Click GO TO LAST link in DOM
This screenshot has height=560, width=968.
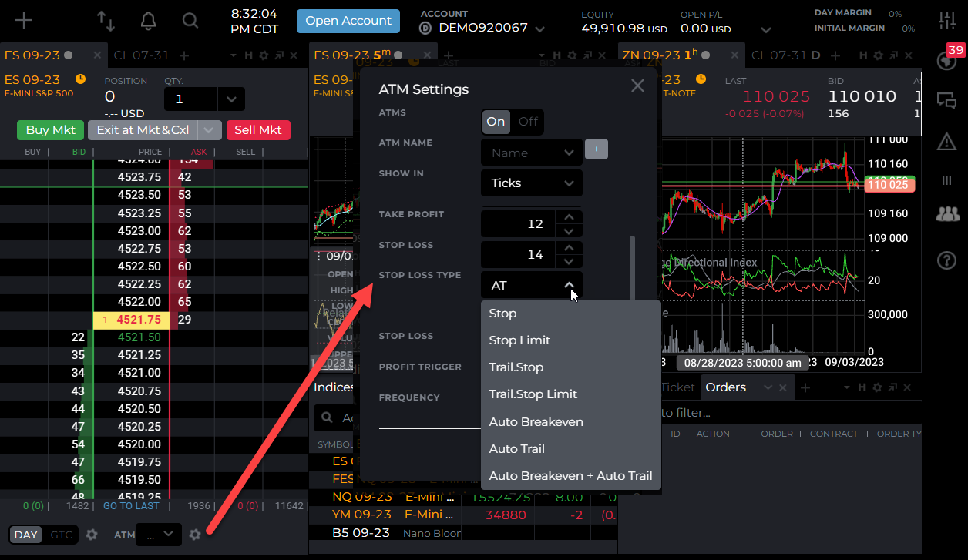click(x=131, y=506)
